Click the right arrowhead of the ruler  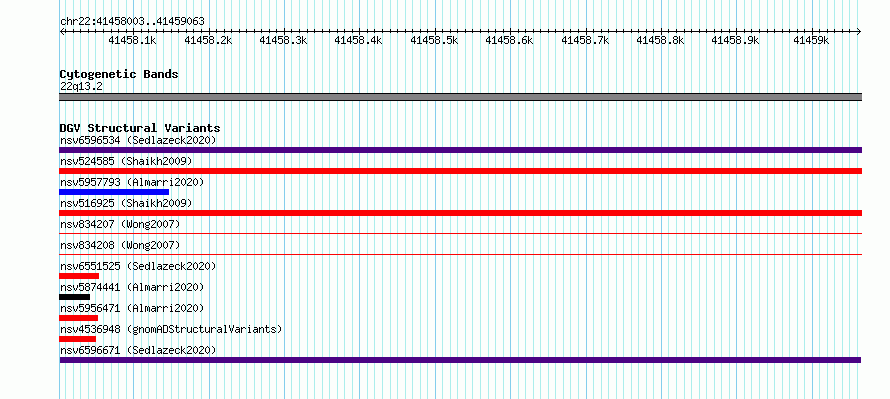click(859, 31)
